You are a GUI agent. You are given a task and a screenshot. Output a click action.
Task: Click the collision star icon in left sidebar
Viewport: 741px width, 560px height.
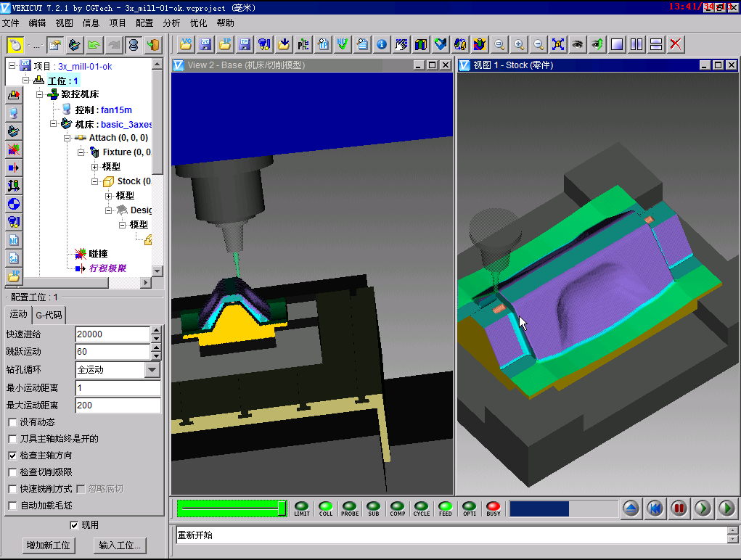coord(14,149)
